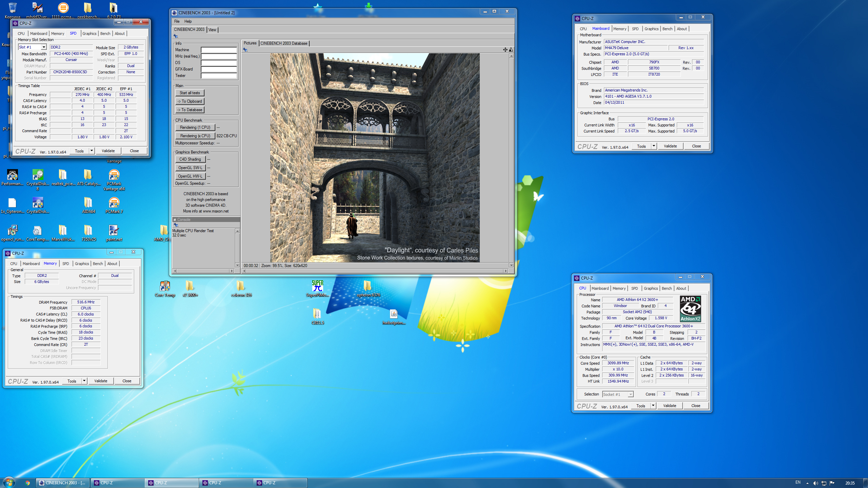Click the Machine input field
Screen dimensions: 868x488
tap(219, 50)
